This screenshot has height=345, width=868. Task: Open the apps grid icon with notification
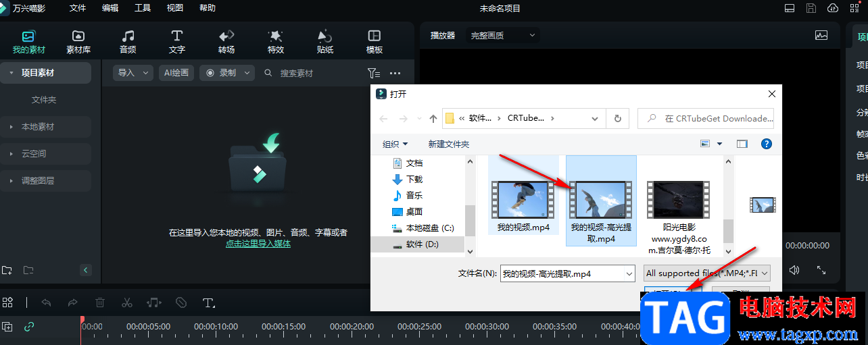click(854, 8)
